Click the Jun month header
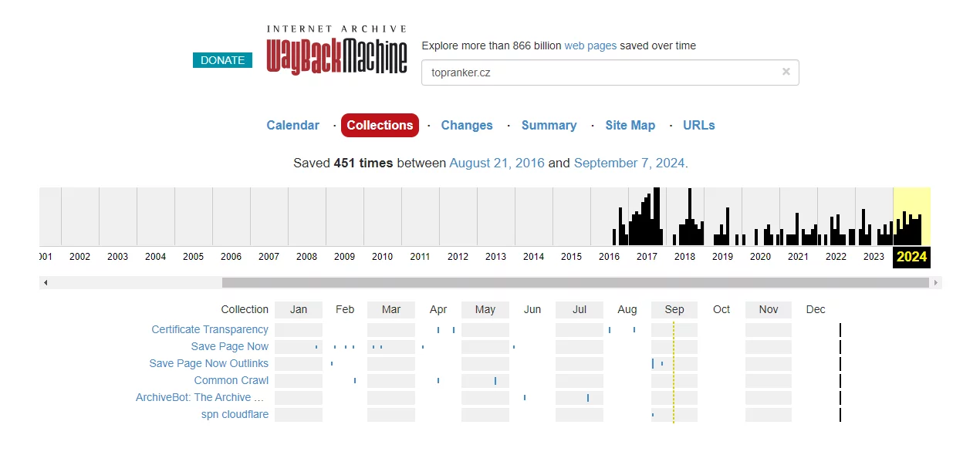980x465 pixels. (532, 309)
